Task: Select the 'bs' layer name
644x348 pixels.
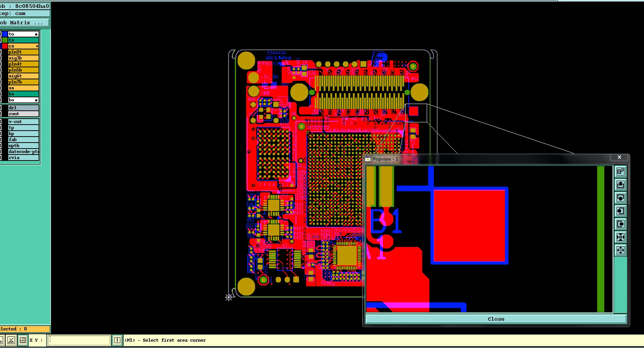Action: point(23,94)
